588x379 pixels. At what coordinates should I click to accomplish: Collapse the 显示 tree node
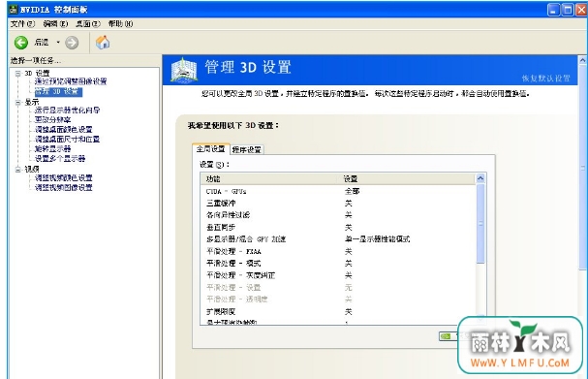(x=17, y=102)
